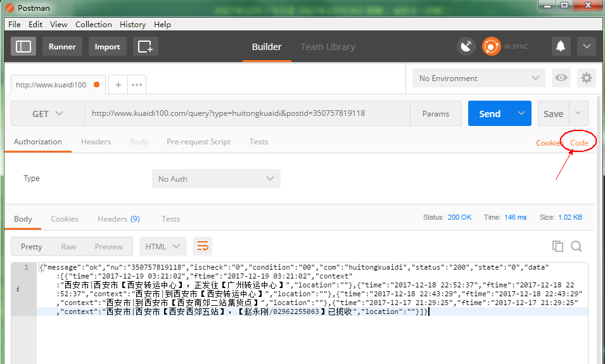Switch to the Builder tab
Viewport: 605px width, 364px height.
[267, 47]
